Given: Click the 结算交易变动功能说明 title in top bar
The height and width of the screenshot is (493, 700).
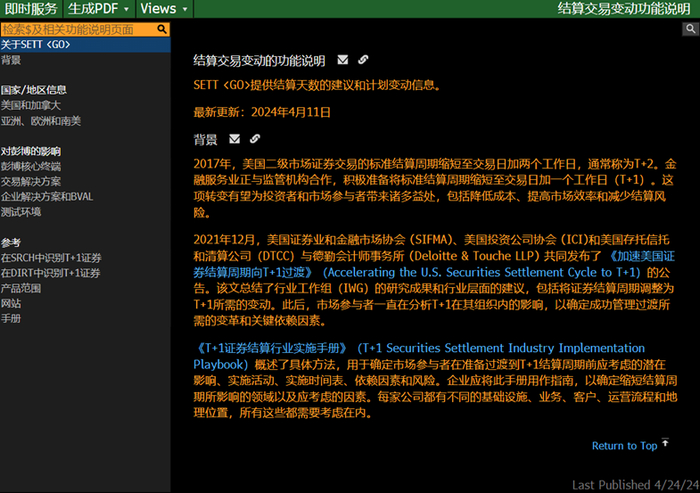Looking at the screenshot, I should coord(624,8).
